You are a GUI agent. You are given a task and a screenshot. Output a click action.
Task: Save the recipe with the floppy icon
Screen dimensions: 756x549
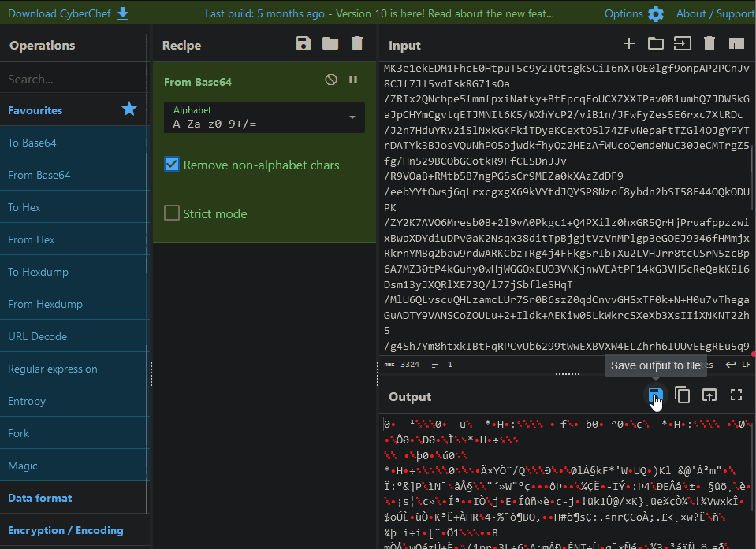click(x=304, y=43)
